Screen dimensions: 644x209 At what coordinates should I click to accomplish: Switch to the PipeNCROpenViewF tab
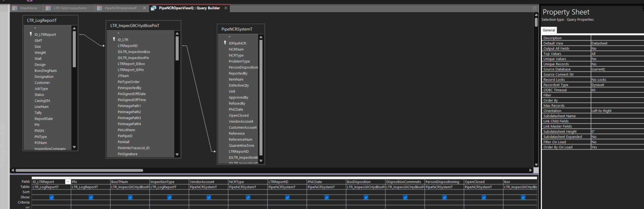click(x=120, y=8)
